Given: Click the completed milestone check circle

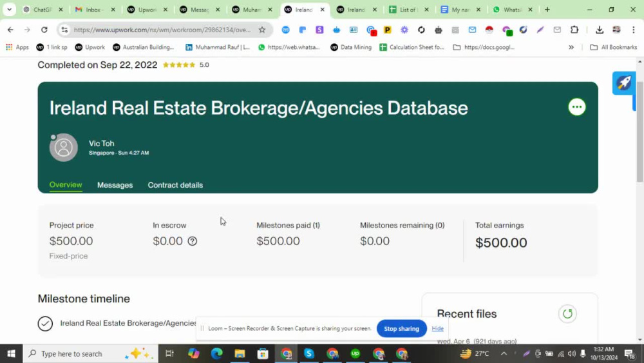Looking at the screenshot, I should click(45, 324).
